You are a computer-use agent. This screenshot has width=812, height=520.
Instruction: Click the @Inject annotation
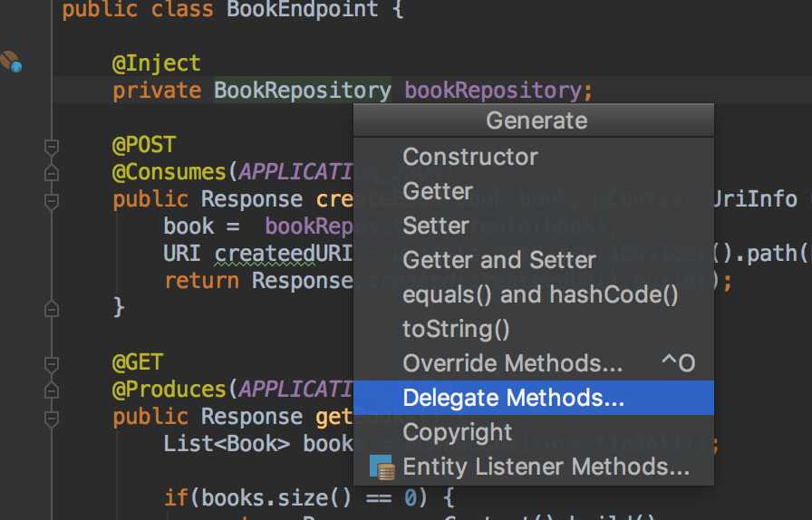pyautogui.click(x=157, y=63)
